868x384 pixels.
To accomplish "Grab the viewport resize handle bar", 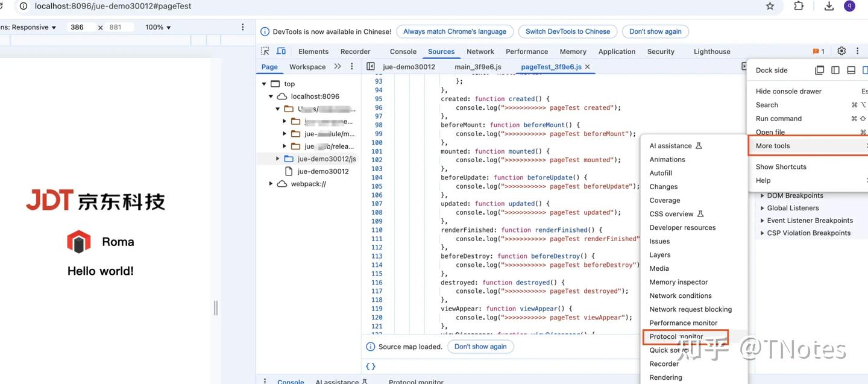I will click(x=216, y=308).
